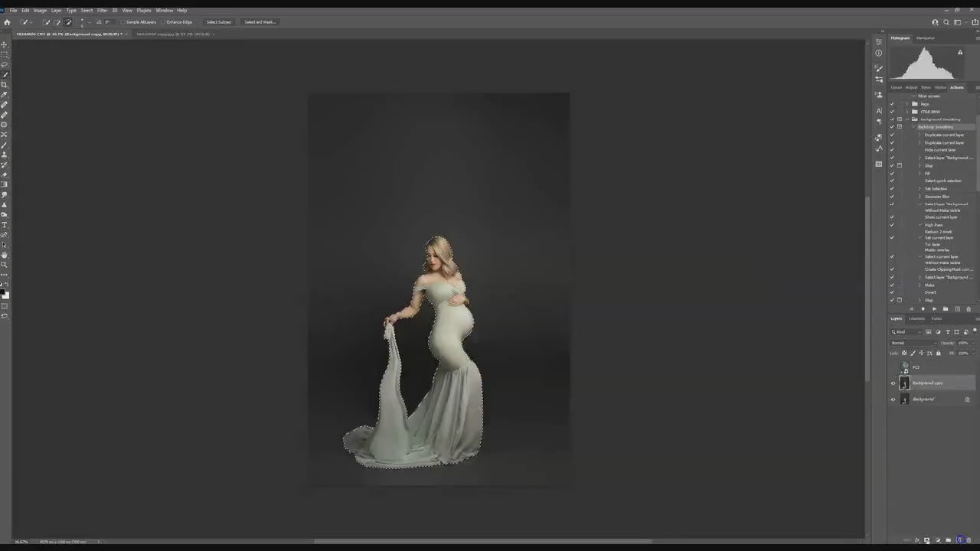Open the Add layer mask icon

[x=926, y=540]
